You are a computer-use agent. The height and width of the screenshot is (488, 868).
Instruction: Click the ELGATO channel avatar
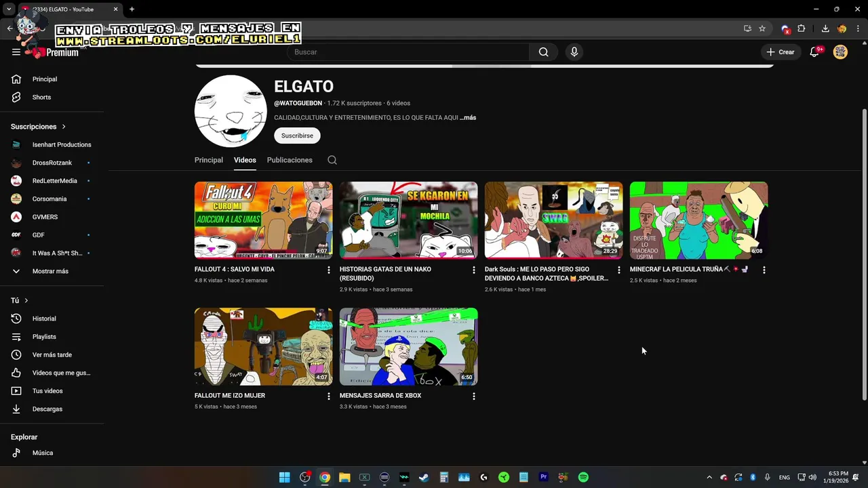pos(231,111)
